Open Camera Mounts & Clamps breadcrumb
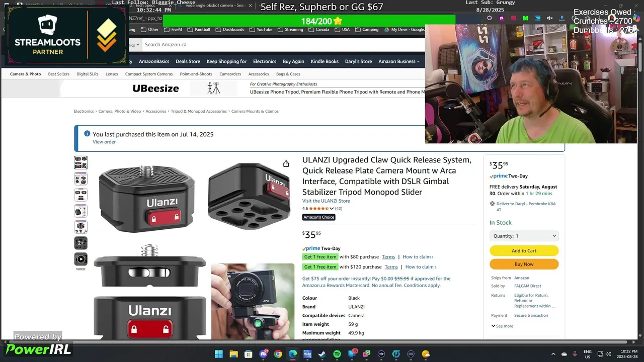The height and width of the screenshot is (362, 644). pyautogui.click(x=255, y=111)
